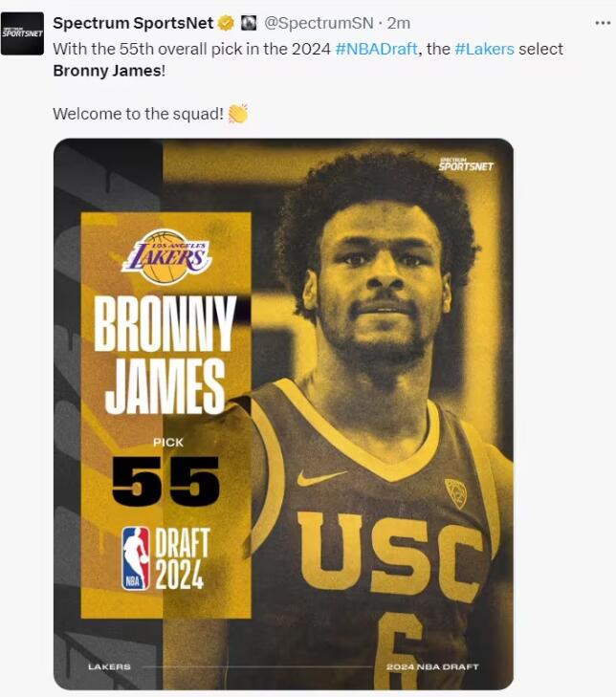616x697 pixels.
Task: Open the three-dot more options menu
Action: tap(603, 23)
